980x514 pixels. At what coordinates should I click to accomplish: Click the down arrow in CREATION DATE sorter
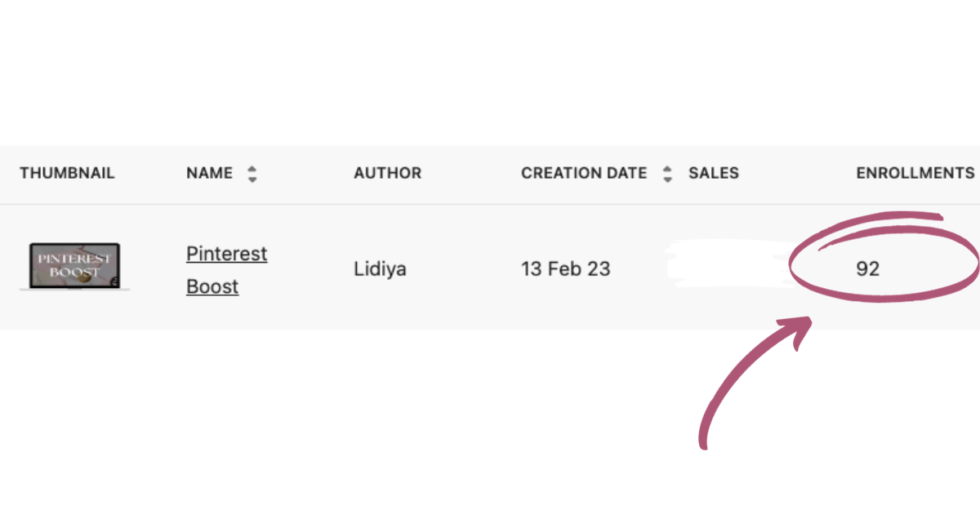tap(668, 179)
